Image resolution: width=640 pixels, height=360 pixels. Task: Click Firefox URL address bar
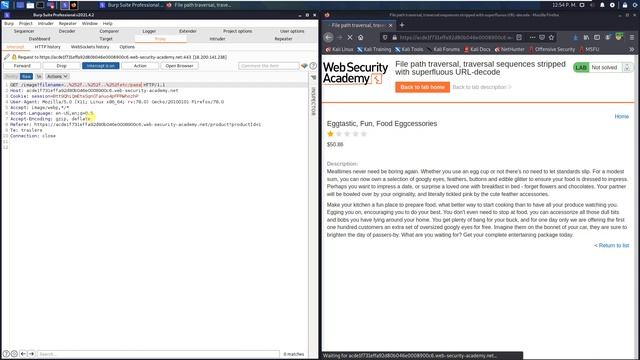coord(455,37)
